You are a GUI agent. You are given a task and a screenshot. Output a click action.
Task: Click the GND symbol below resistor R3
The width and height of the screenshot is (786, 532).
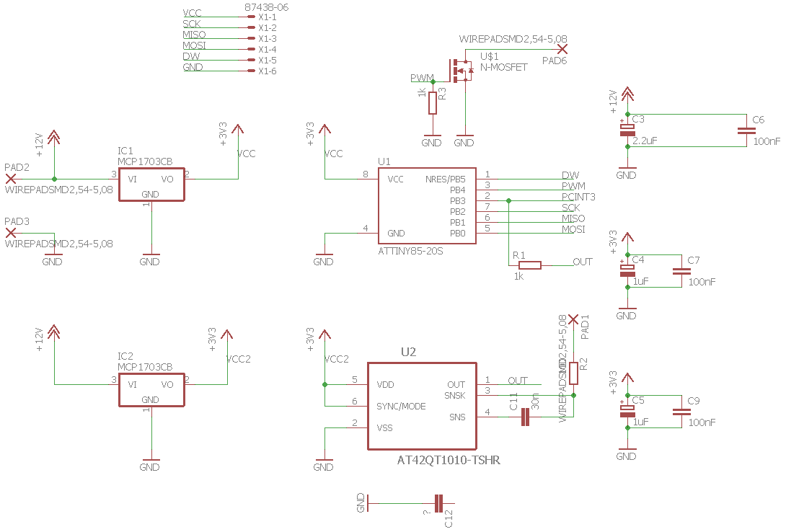(x=432, y=138)
